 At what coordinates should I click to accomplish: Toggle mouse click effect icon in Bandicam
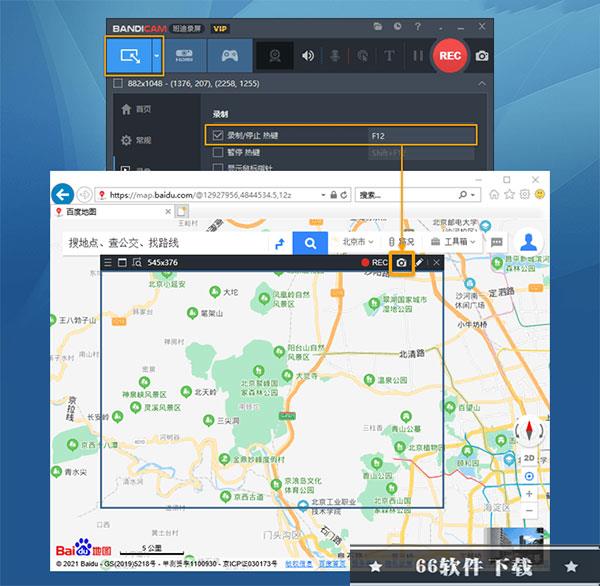[x=362, y=56]
